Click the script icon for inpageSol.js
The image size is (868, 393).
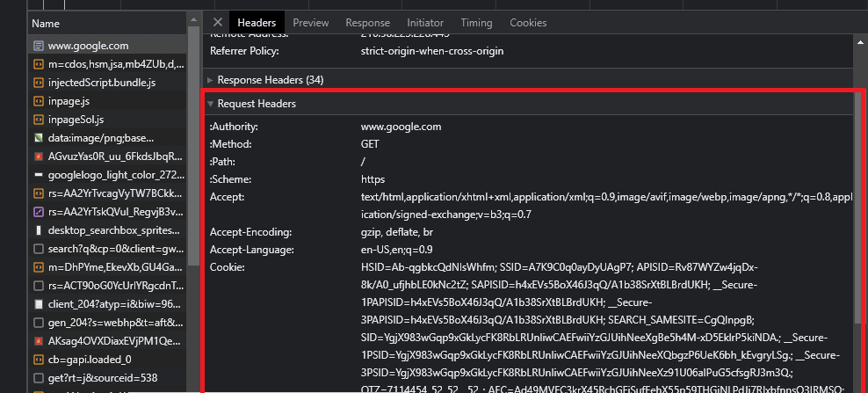pos(38,120)
